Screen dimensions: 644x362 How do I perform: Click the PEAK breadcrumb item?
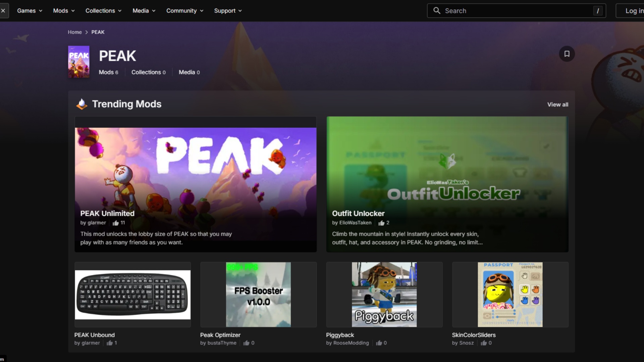98,32
